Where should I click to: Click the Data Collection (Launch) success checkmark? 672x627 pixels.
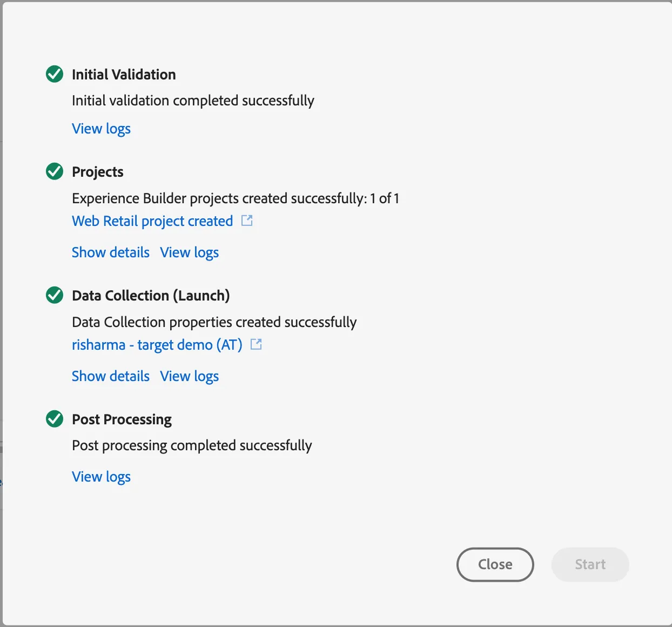click(55, 295)
